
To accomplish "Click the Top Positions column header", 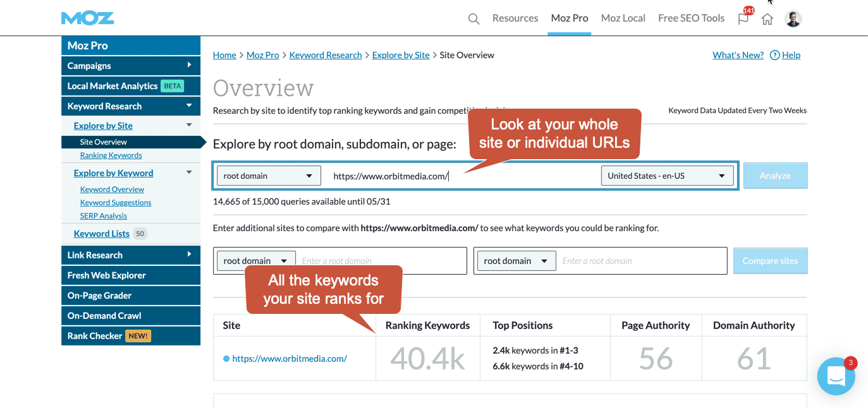I will tap(523, 325).
